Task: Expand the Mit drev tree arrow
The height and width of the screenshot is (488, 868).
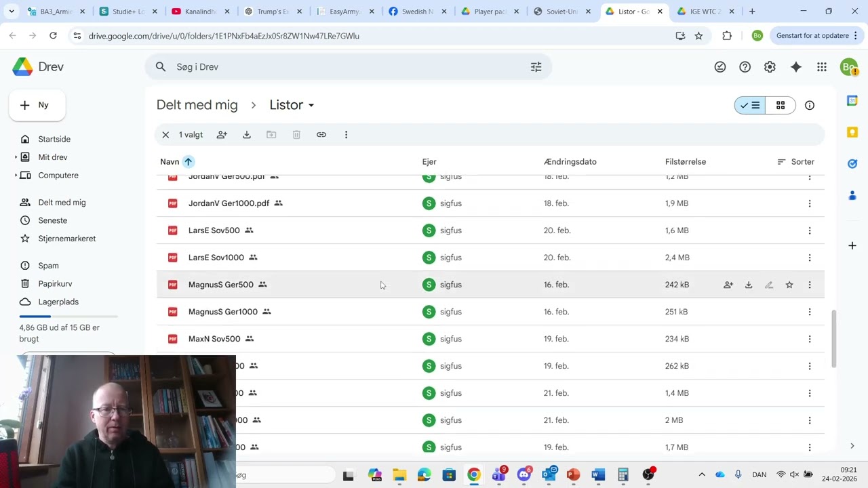Action: [16, 157]
